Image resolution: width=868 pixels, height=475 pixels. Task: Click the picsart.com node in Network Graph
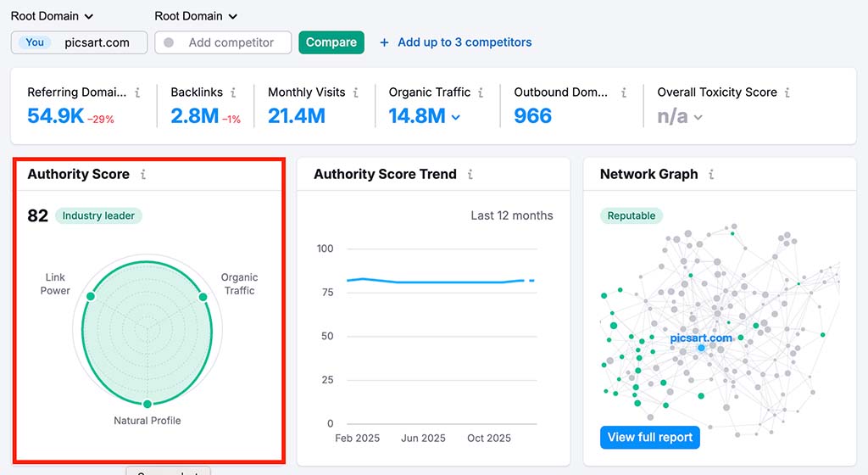pos(701,348)
